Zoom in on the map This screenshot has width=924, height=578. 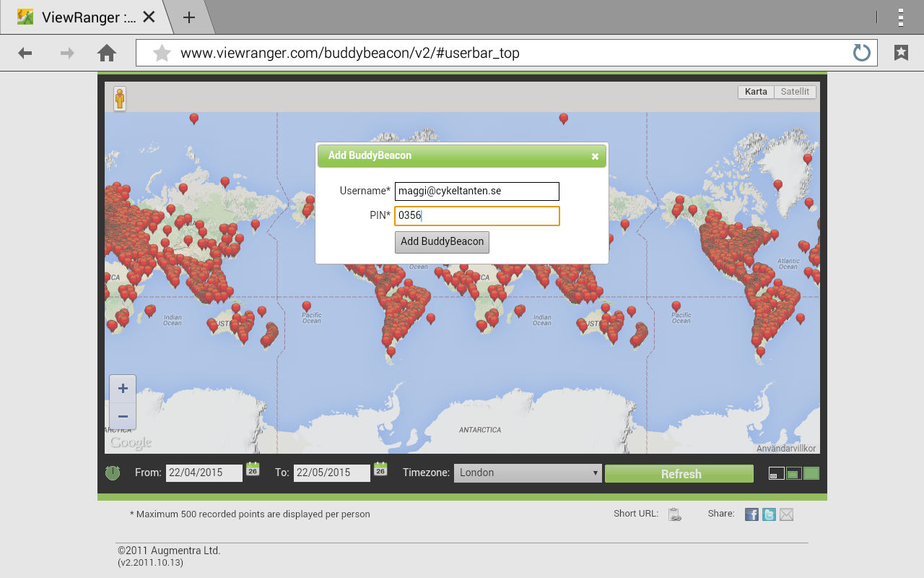tap(123, 389)
